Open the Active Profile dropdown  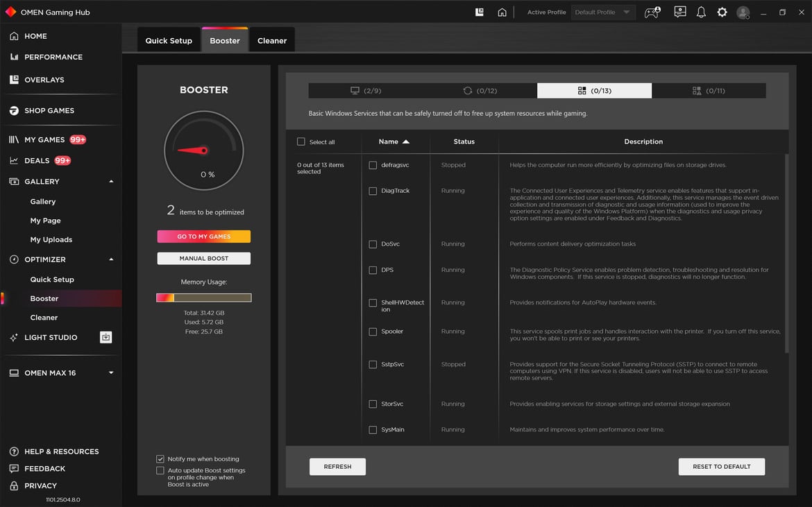[603, 12]
